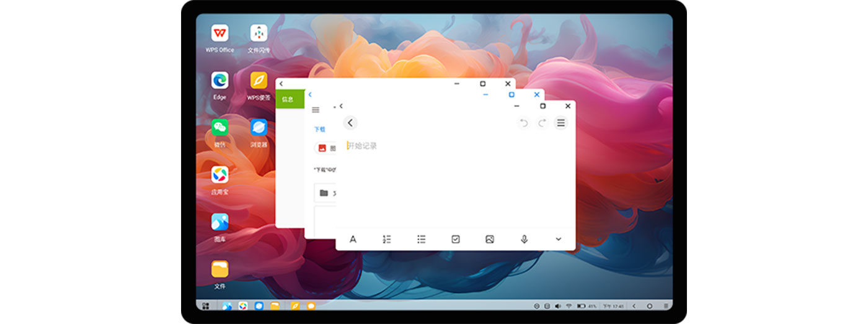The width and height of the screenshot is (868, 324).
Task: Select the 信息 tab in the green sidebar
Action: [288, 99]
